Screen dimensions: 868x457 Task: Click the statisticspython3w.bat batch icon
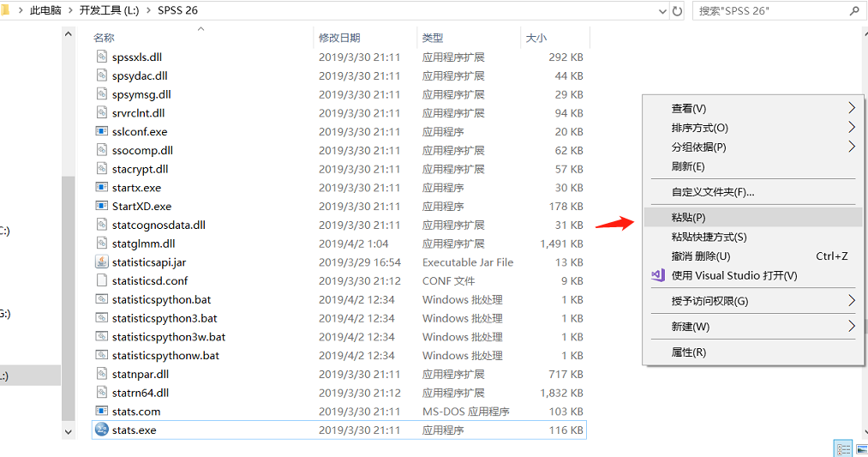pyautogui.click(x=101, y=336)
